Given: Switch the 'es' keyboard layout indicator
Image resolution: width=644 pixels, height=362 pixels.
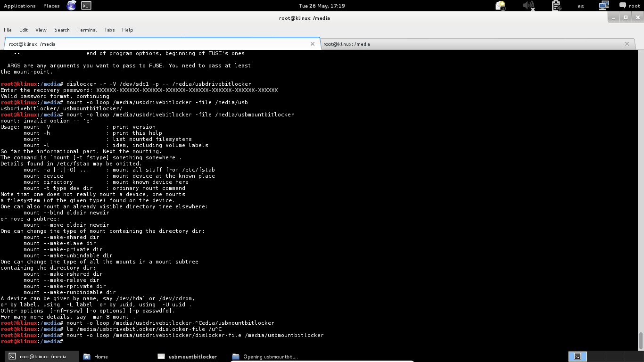Looking at the screenshot, I should point(581,6).
